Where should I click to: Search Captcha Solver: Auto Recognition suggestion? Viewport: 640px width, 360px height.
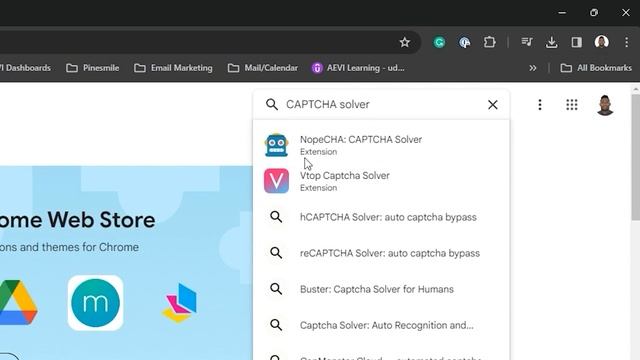pyautogui.click(x=382, y=325)
